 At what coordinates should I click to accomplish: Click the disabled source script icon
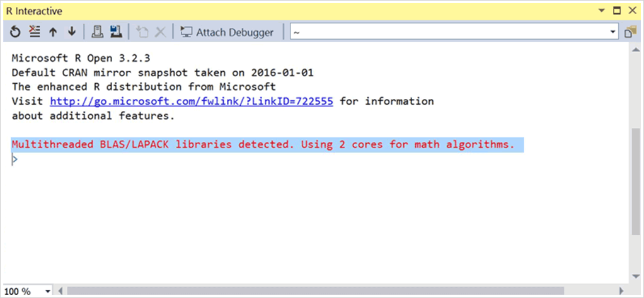142,32
